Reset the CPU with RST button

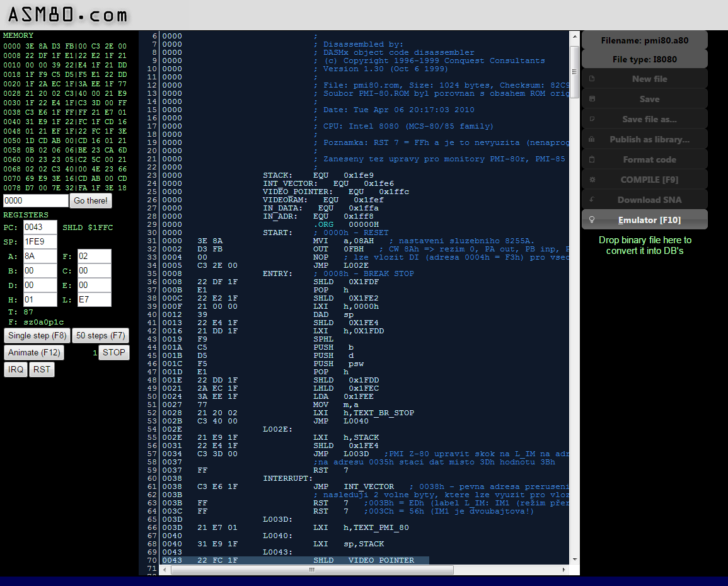(x=42, y=369)
